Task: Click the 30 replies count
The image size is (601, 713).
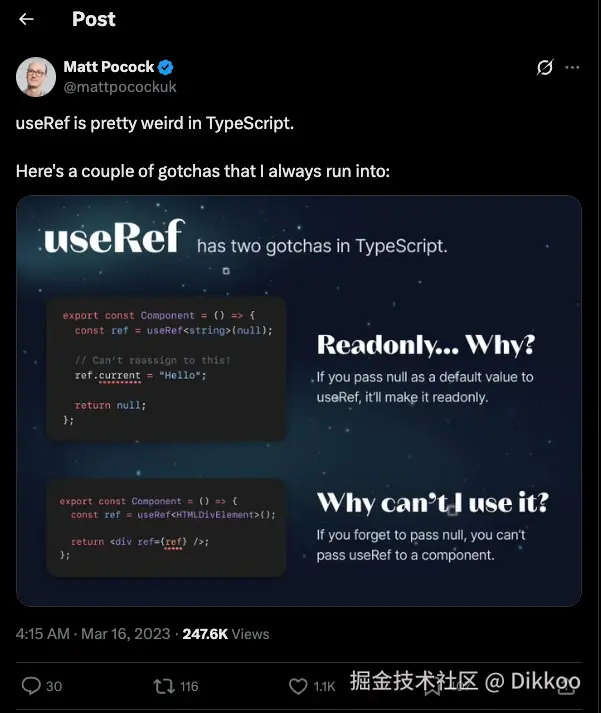Action: (x=54, y=686)
